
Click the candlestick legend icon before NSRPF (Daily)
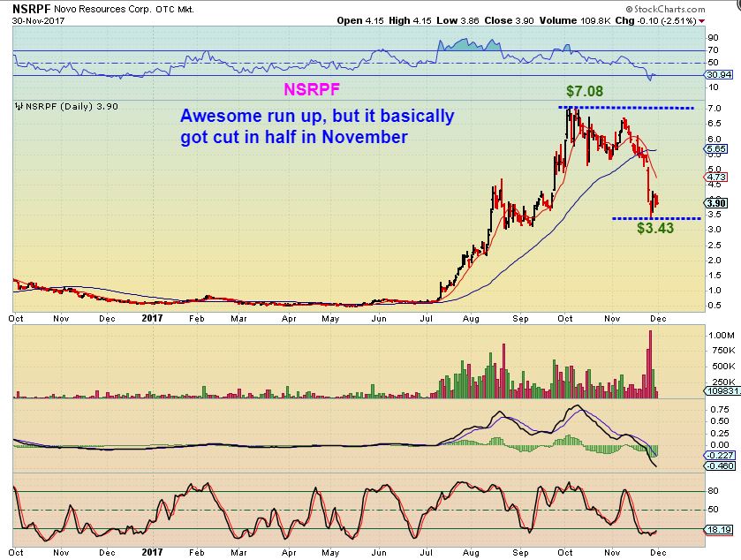(19, 106)
